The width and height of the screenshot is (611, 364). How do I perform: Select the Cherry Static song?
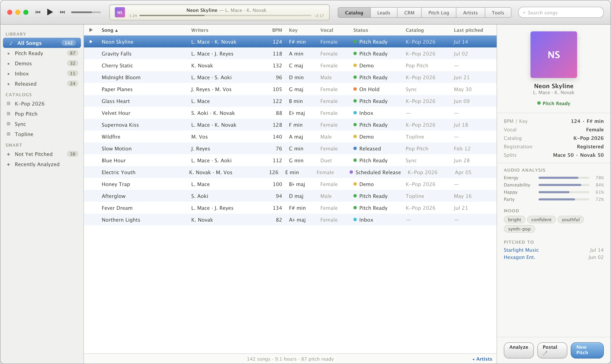[290, 65]
